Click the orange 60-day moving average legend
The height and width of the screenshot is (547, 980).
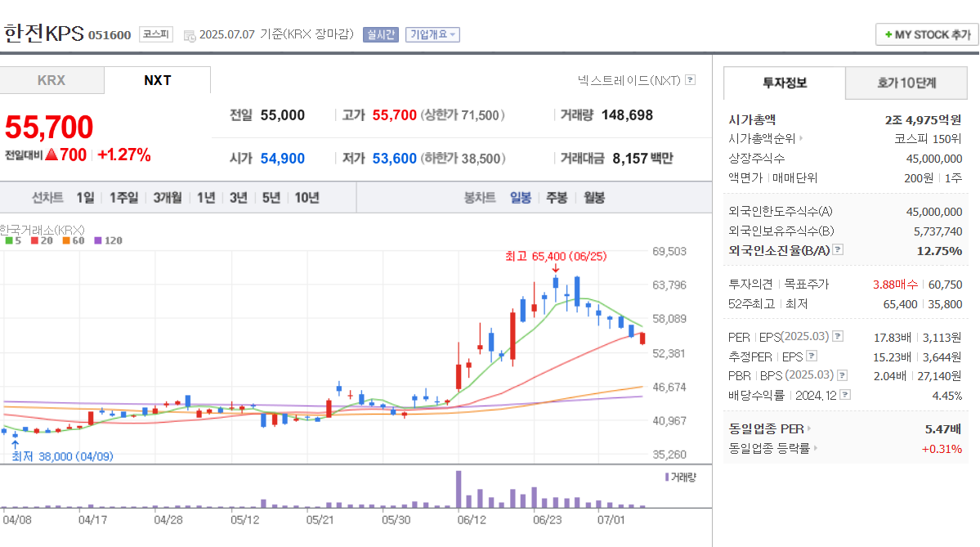click(x=74, y=240)
